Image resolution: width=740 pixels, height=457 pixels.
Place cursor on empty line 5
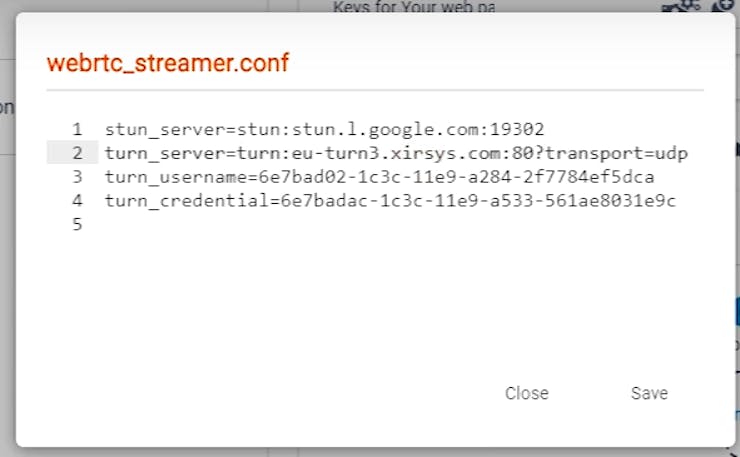coord(396,224)
